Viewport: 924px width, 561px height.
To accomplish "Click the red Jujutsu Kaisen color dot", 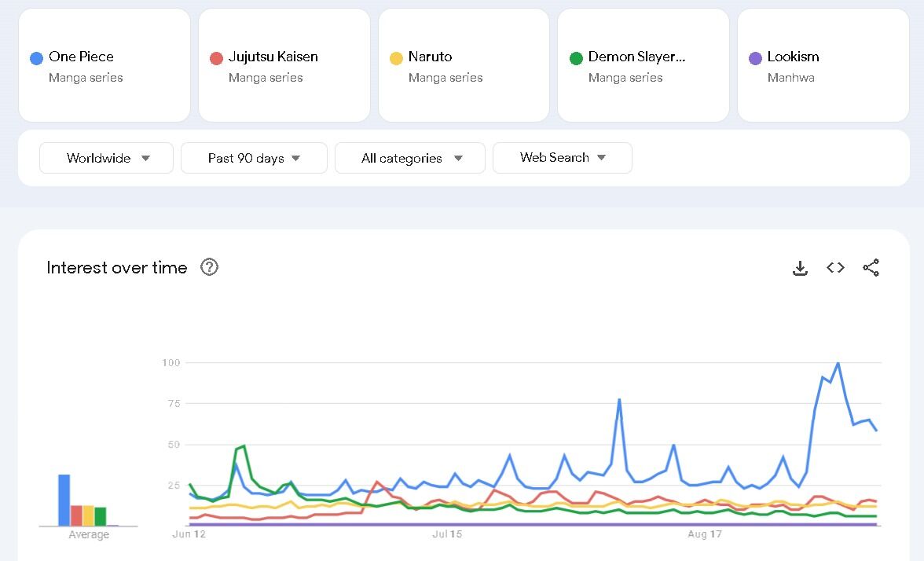I will pyautogui.click(x=216, y=58).
